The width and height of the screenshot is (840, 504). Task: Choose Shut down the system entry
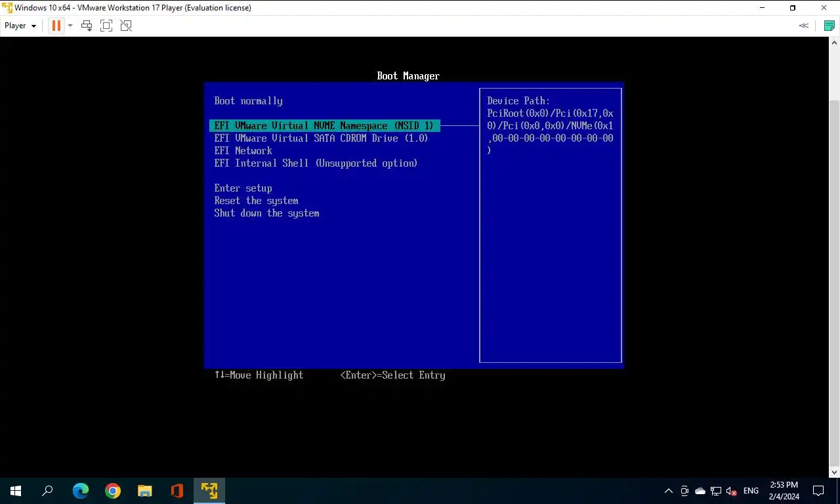coord(266,213)
